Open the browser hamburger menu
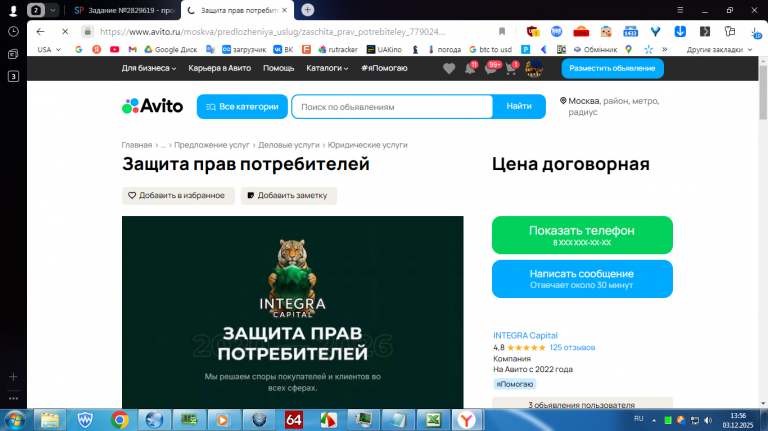 pyautogui.click(x=680, y=10)
